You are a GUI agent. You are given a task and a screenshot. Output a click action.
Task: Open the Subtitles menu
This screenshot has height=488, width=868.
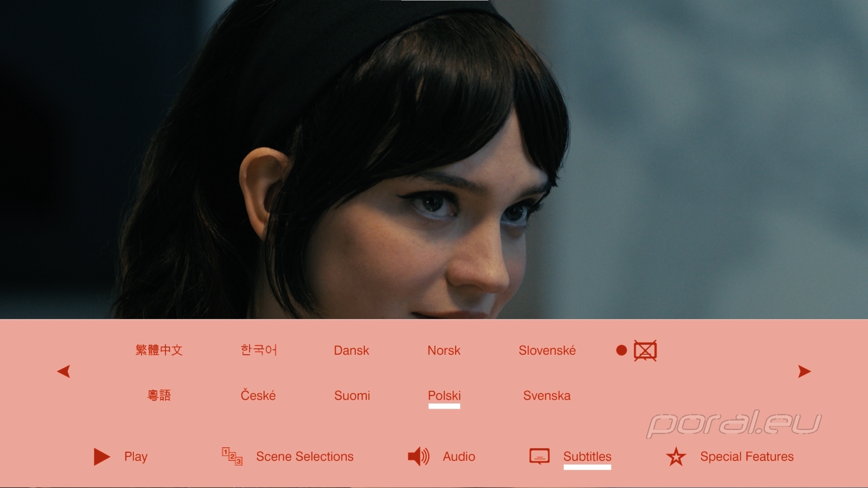point(587,456)
